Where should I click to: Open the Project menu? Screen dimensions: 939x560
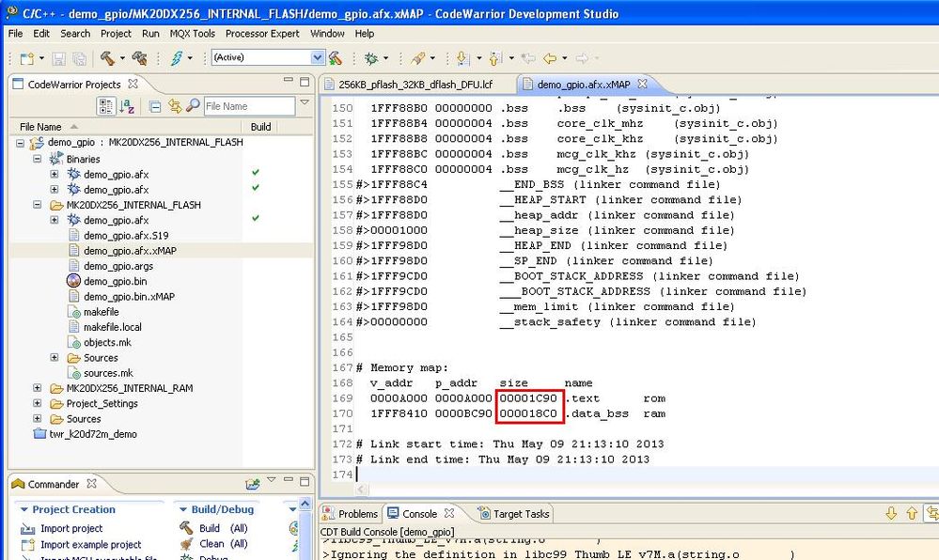pos(116,34)
